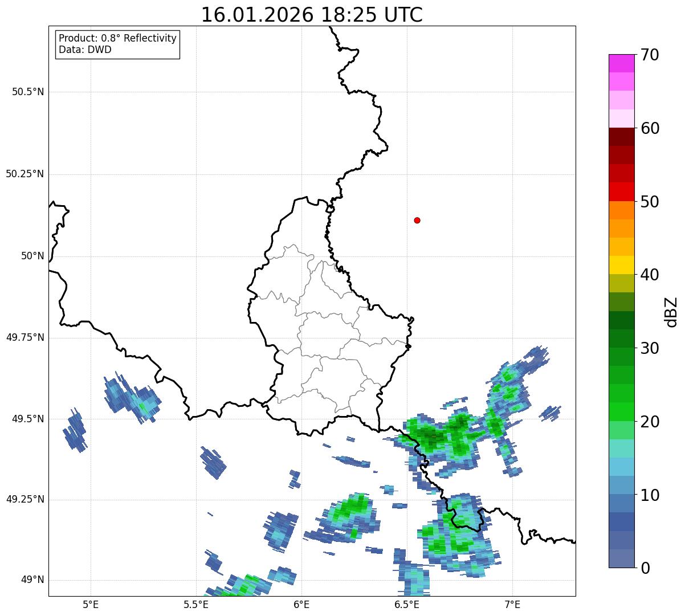Click the title '16.01.2026 18:25 UTC'
Viewport: 685px width, 616px height.
pos(312,15)
